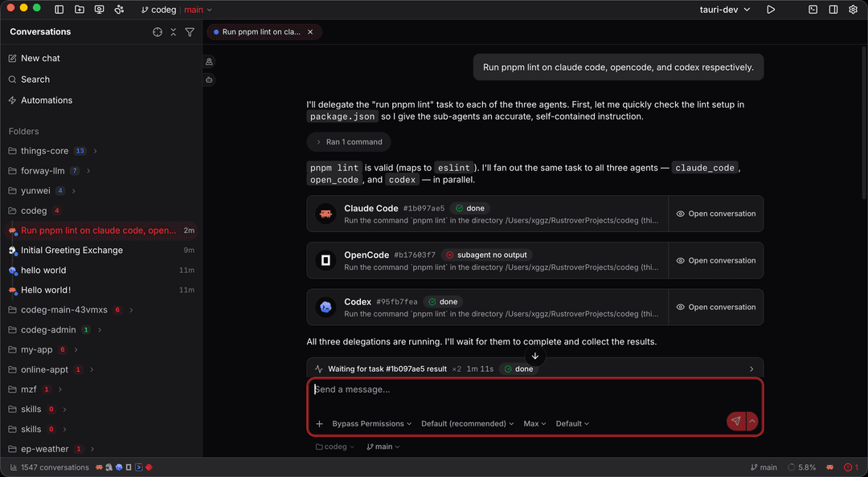868x477 pixels.
Task: Open the hello world conversation
Action: (101, 270)
